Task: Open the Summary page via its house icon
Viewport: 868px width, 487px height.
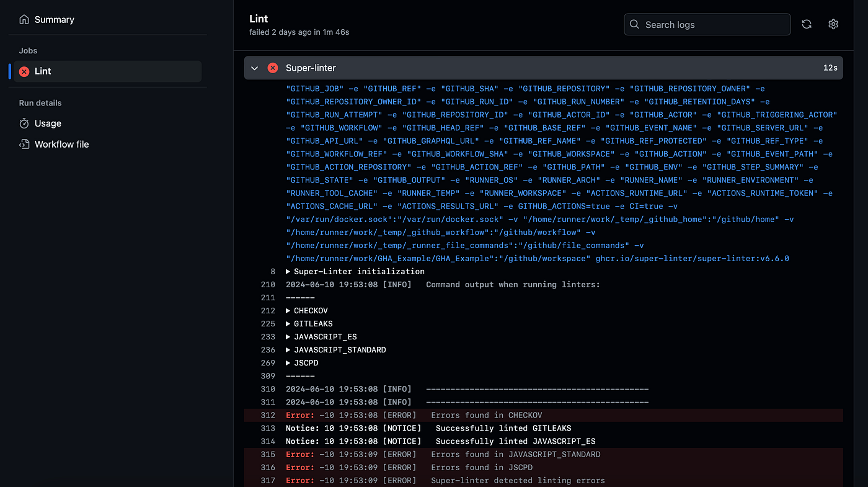Action: 24,19
